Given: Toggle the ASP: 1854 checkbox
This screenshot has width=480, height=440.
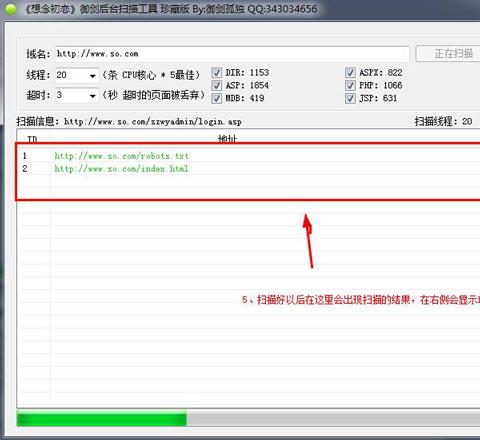Looking at the screenshot, I should coord(217,85).
